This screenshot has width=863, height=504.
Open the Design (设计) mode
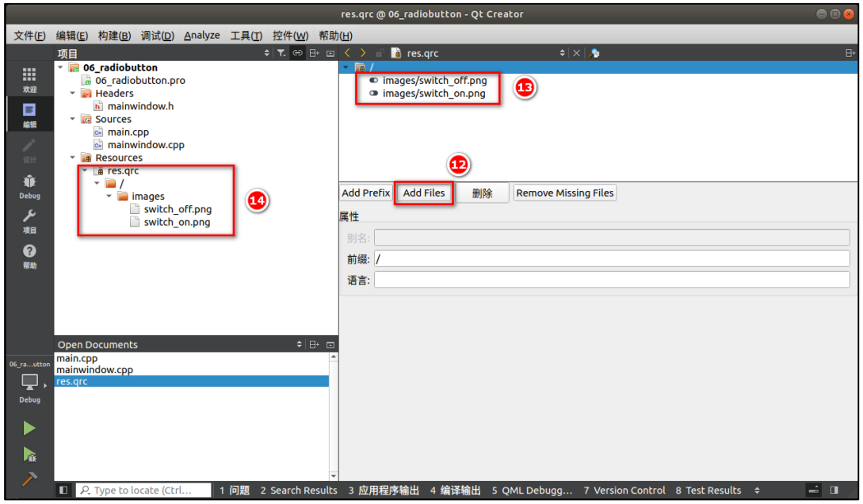pyautogui.click(x=29, y=151)
